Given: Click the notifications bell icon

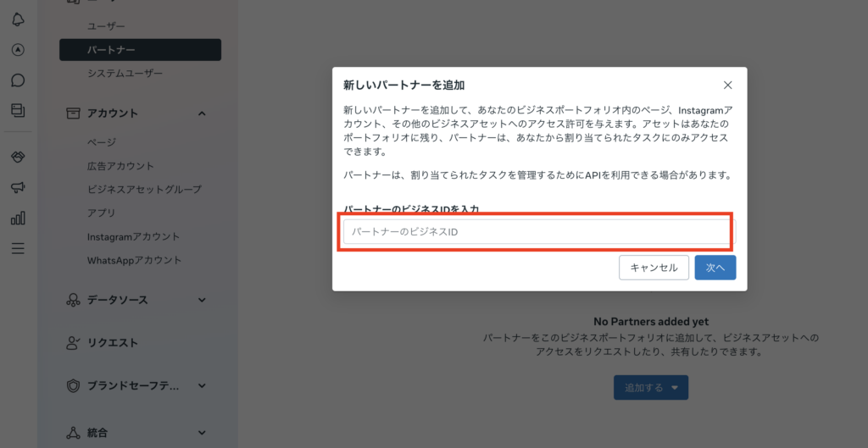Looking at the screenshot, I should (18, 19).
